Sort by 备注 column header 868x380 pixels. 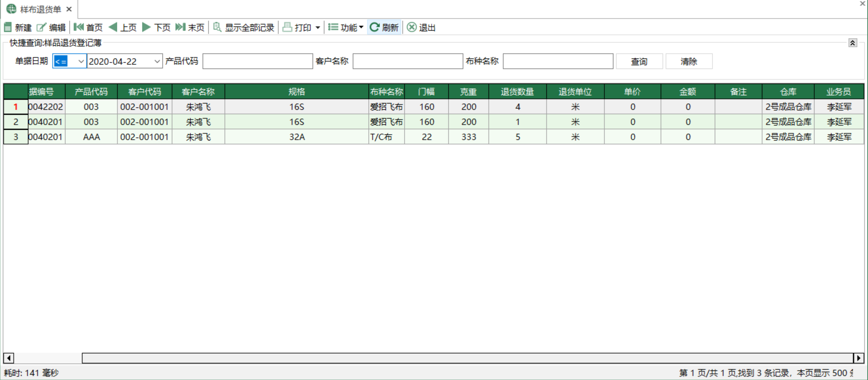coord(739,92)
